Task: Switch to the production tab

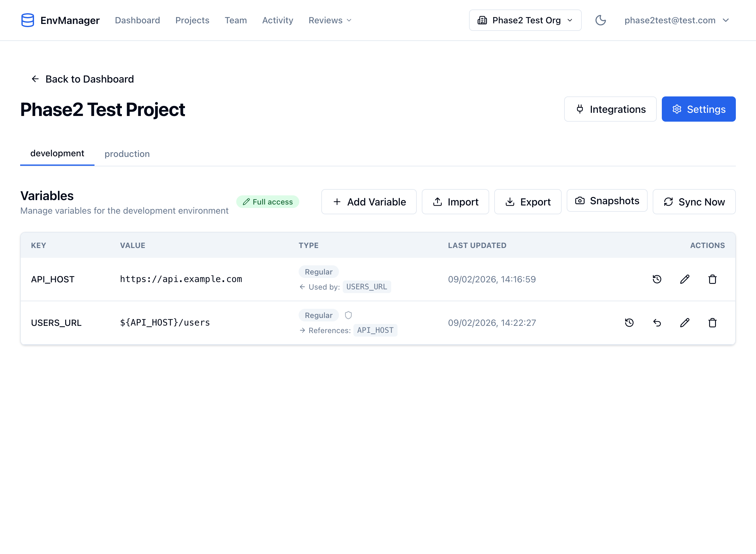Action: click(127, 154)
